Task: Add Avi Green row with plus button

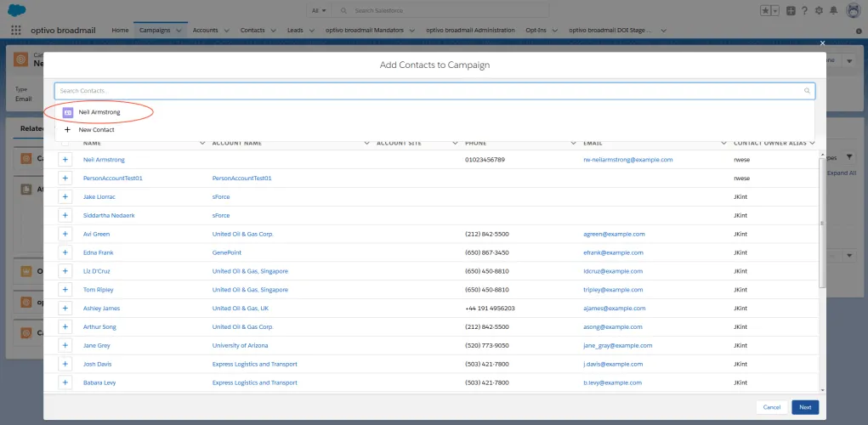Action: coord(65,234)
